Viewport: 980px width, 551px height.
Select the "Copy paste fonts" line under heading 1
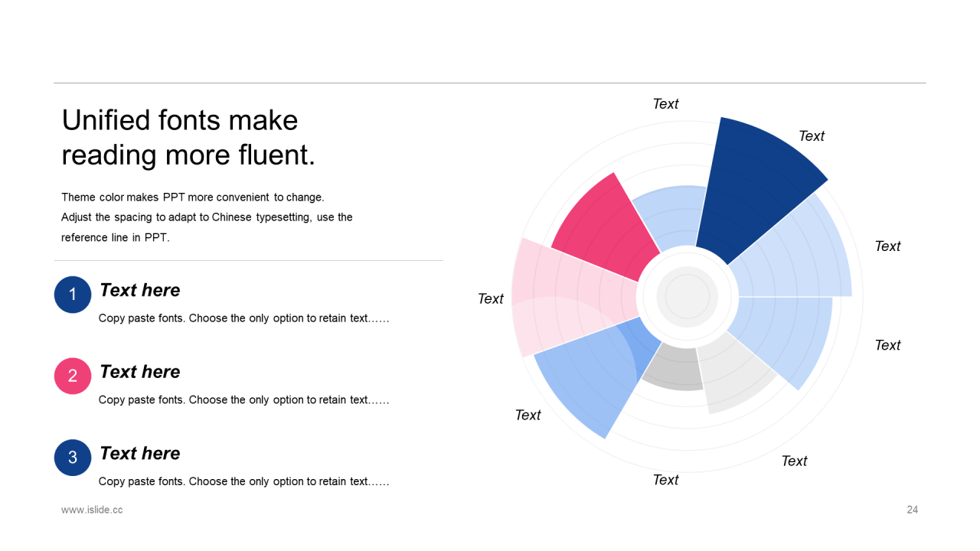click(x=243, y=318)
